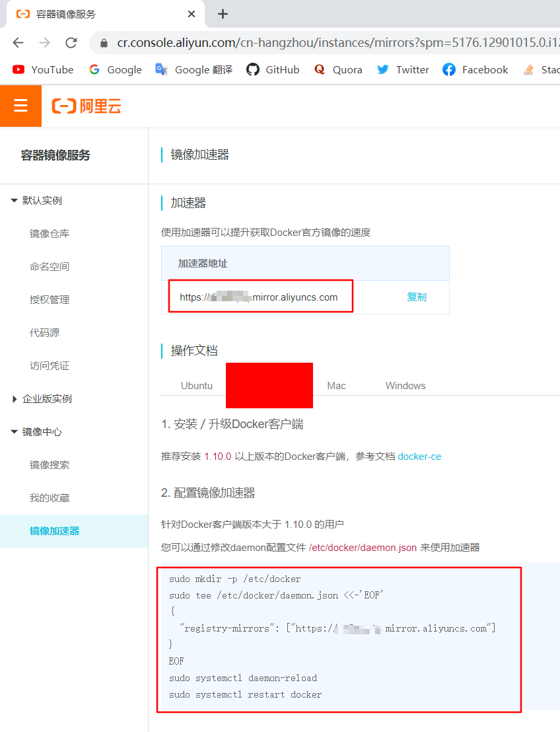Open the orange hamburger menu
560x732 pixels.
20,106
